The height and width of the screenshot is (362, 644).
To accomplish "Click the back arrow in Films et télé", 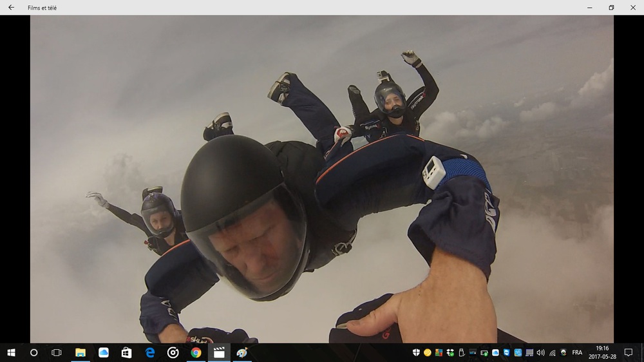I will tap(11, 8).
